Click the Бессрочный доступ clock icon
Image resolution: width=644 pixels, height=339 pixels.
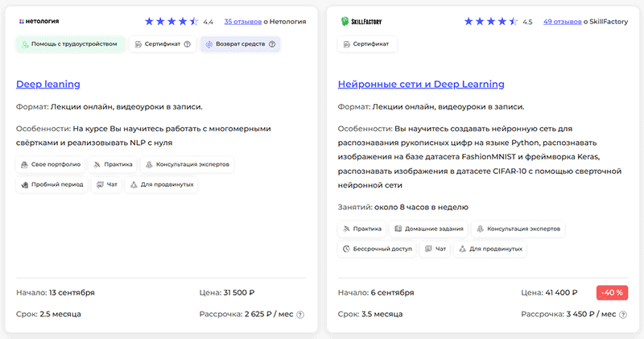click(346, 249)
